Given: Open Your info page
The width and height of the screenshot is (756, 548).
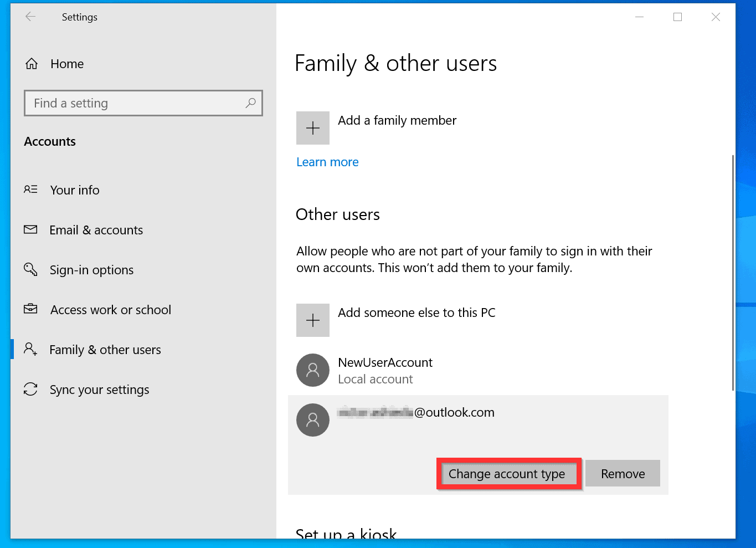Looking at the screenshot, I should tap(75, 190).
